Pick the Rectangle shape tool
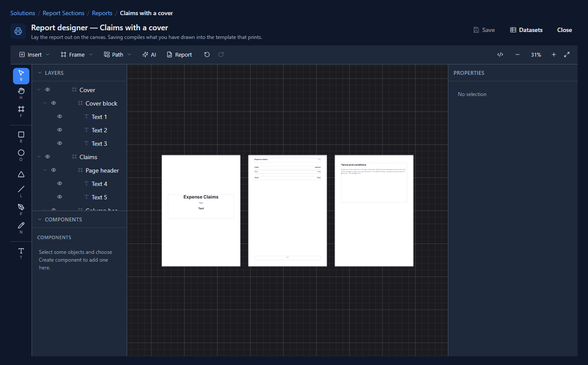The width and height of the screenshot is (588, 365). (21, 138)
